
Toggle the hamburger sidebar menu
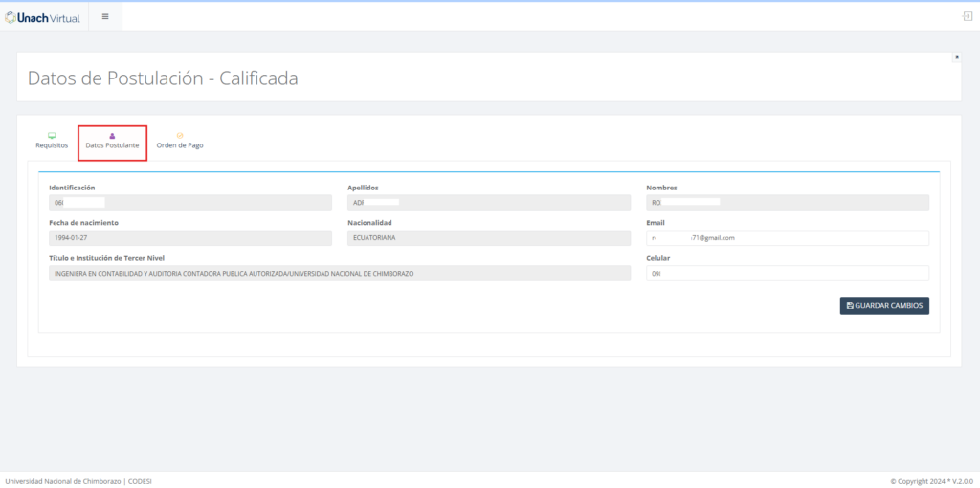[105, 16]
